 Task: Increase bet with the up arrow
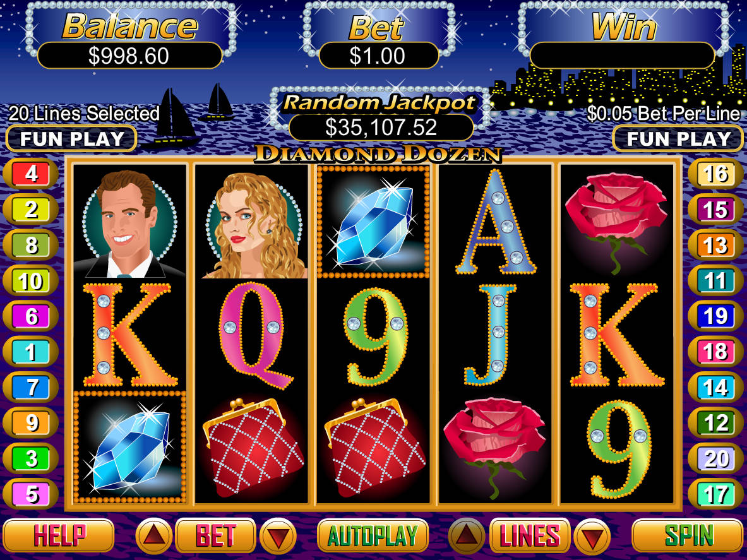click(x=154, y=536)
